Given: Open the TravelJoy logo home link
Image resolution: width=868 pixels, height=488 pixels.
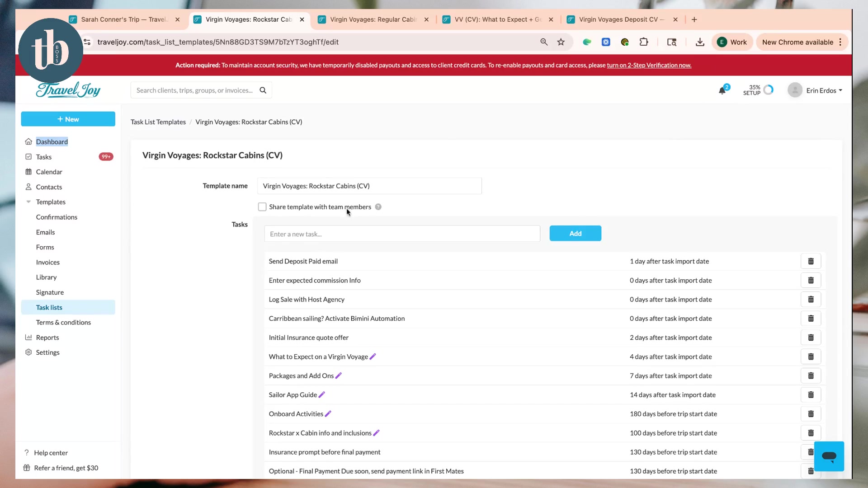Looking at the screenshot, I should point(68,90).
